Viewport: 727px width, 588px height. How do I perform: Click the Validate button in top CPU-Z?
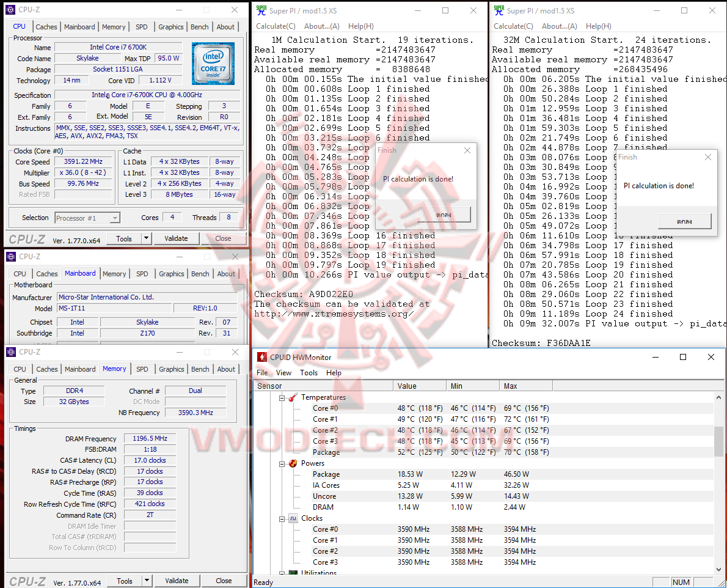click(x=176, y=238)
